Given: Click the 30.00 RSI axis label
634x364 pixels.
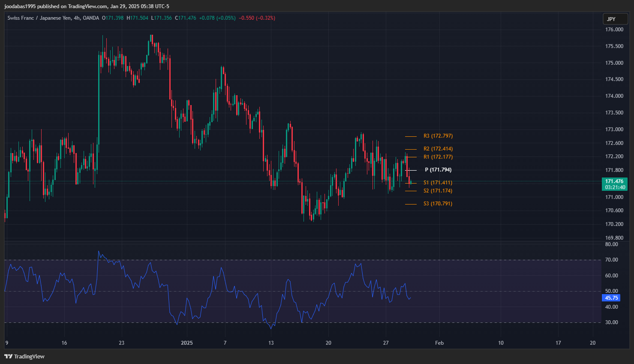Looking at the screenshot, I should 611,322.
